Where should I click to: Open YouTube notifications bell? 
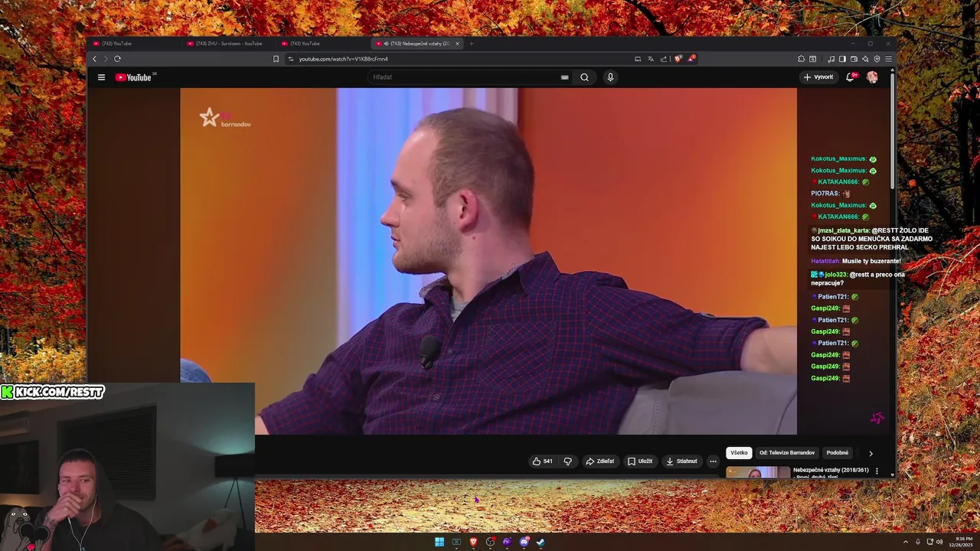(x=851, y=77)
